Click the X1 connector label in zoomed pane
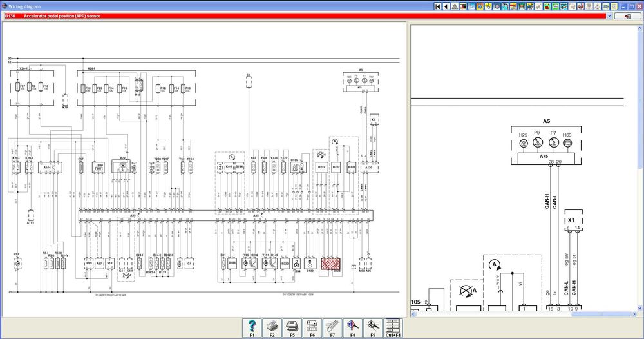 click(571, 220)
